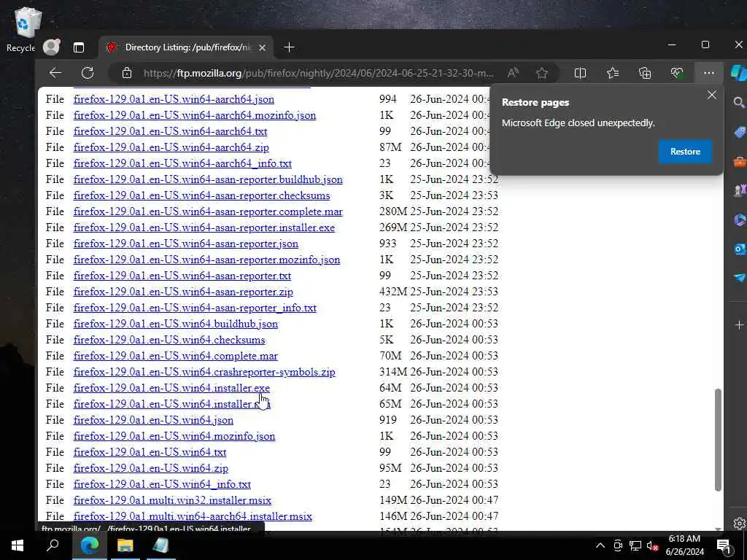Screen dimensions: 747x560
Task: Open firefox-129.0a1.en-US.win64.mozinfo.json link
Action: pos(174,436)
